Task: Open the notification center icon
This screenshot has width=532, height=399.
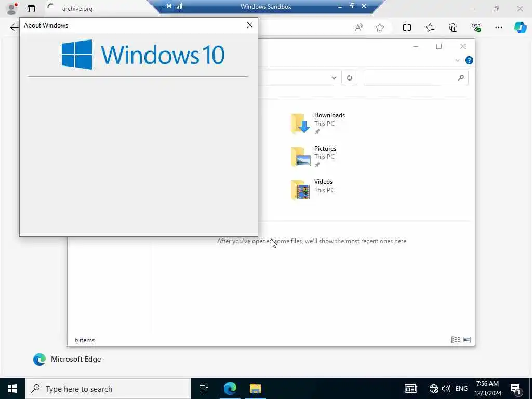Action: [516, 389]
